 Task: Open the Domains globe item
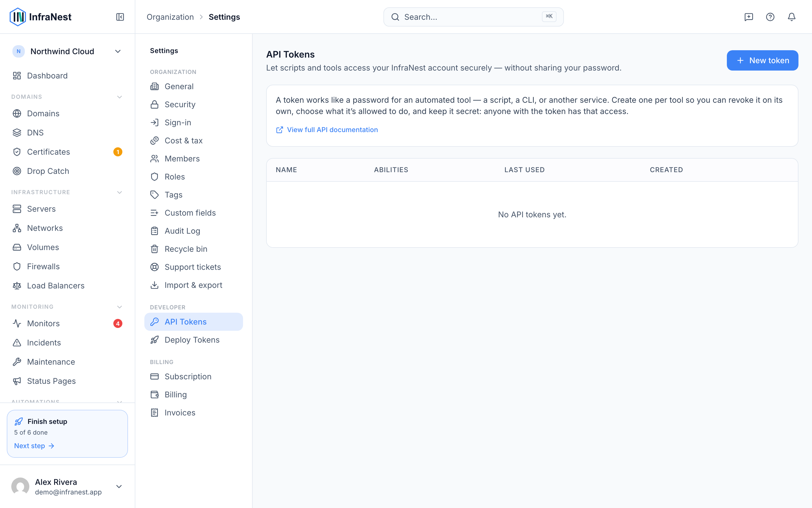(67, 113)
